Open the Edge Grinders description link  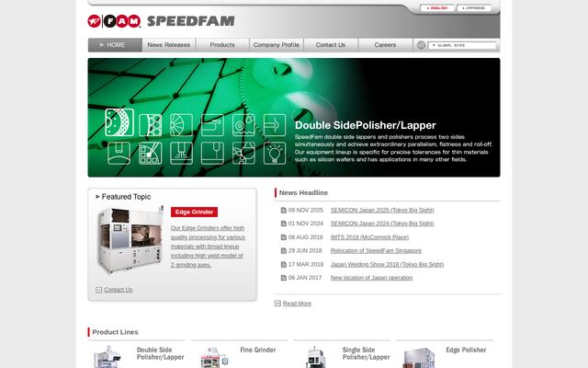pos(208,247)
